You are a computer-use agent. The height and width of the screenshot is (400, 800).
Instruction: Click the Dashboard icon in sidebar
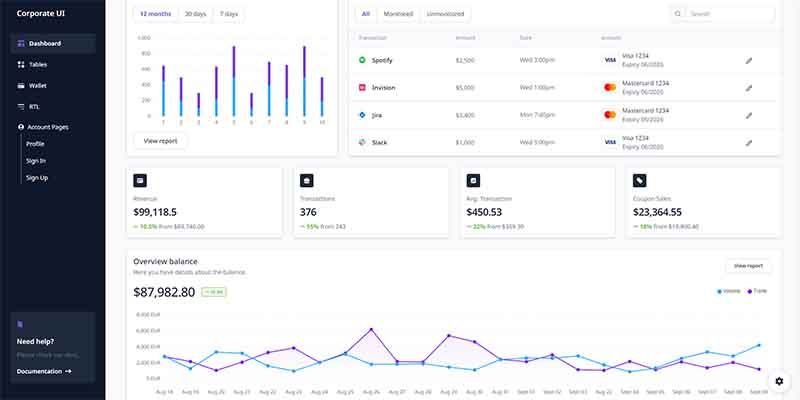pyautogui.click(x=21, y=43)
